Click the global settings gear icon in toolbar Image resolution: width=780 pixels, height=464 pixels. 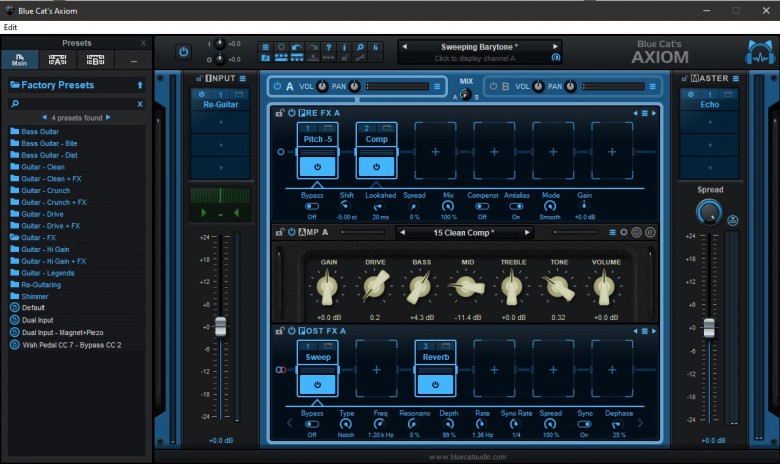point(281,47)
